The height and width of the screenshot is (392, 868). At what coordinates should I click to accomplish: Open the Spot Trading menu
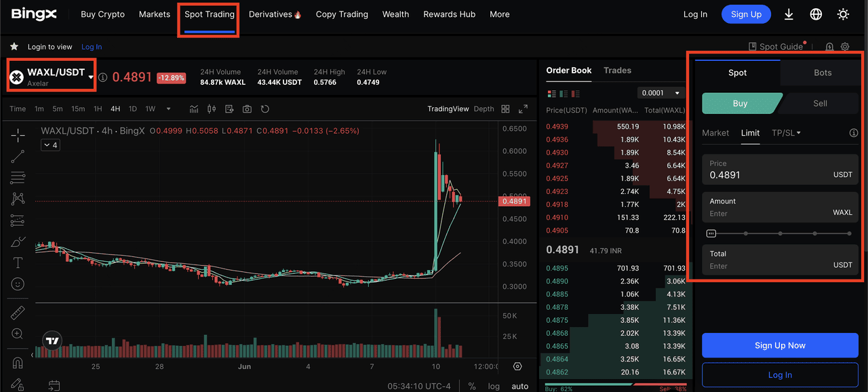(210, 14)
